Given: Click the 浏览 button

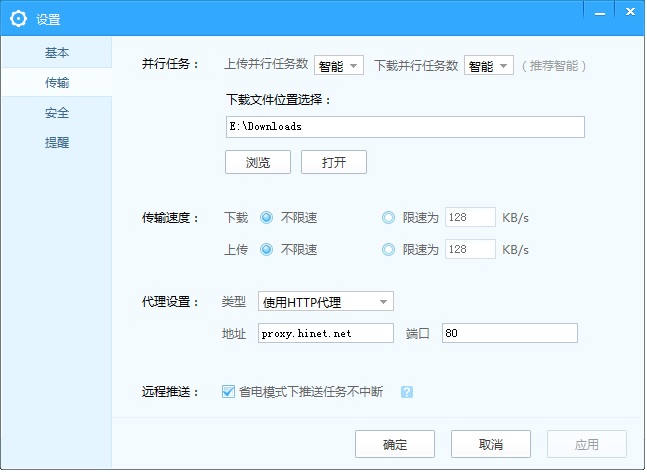Looking at the screenshot, I should tap(258, 162).
